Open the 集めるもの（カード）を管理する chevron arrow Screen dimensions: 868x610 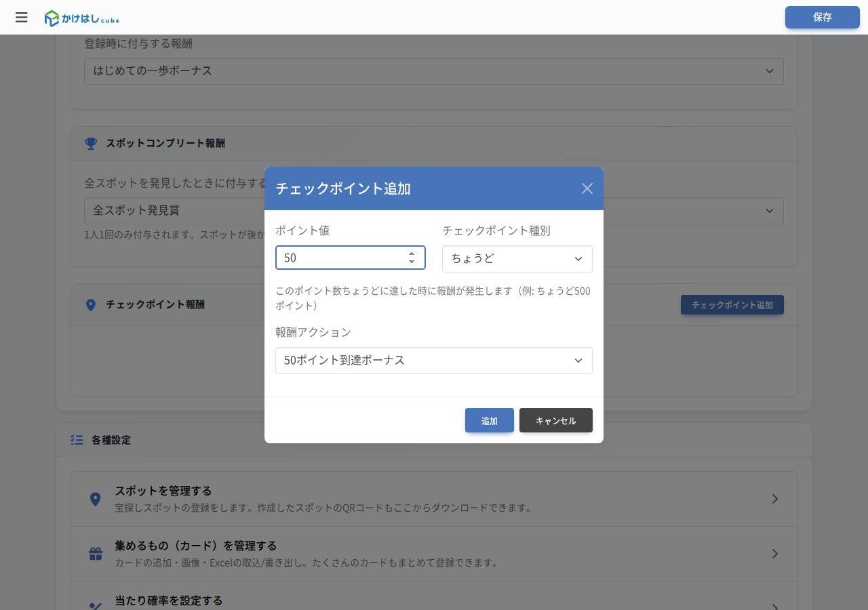(x=775, y=554)
